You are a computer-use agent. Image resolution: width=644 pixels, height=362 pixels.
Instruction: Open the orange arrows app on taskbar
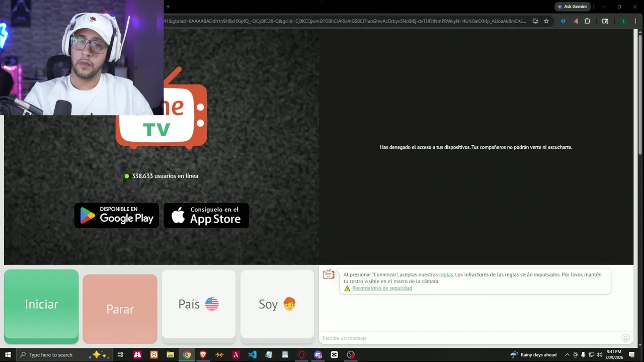tap(219, 354)
